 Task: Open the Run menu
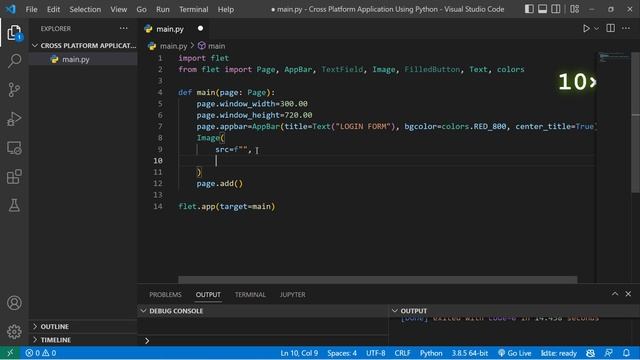tap(162, 9)
